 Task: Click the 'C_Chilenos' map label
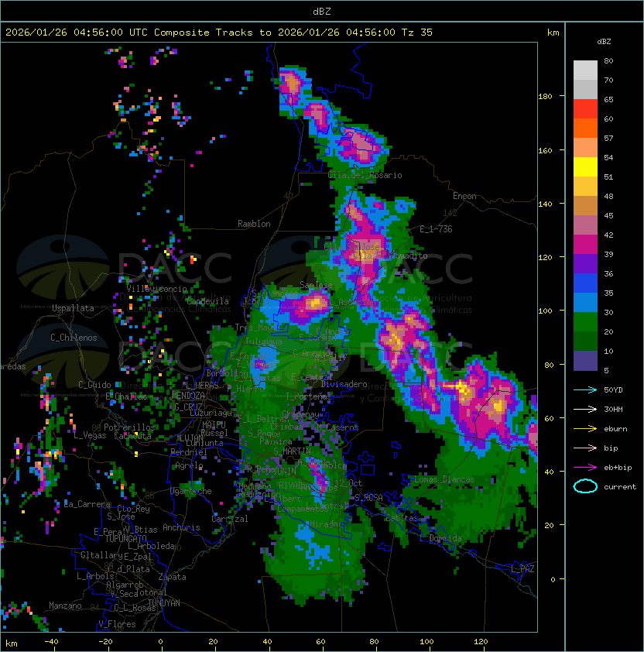[x=74, y=338]
